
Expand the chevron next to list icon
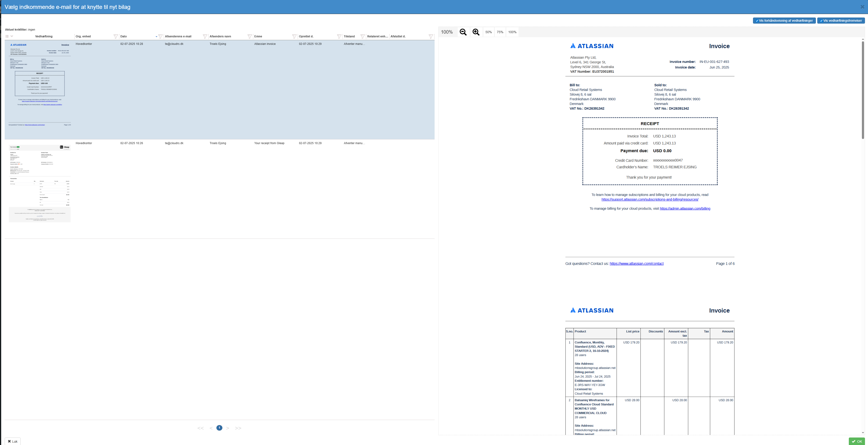[x=12, y=36]
